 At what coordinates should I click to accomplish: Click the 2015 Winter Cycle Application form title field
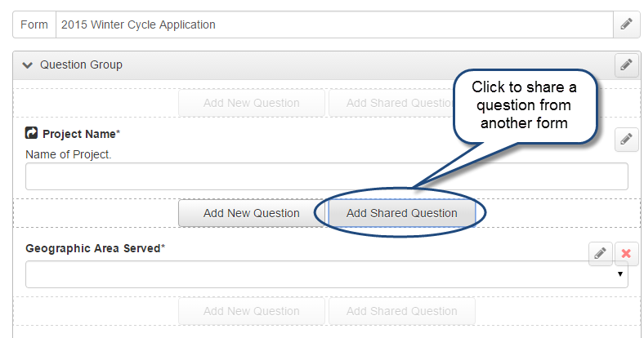(334, 24)
